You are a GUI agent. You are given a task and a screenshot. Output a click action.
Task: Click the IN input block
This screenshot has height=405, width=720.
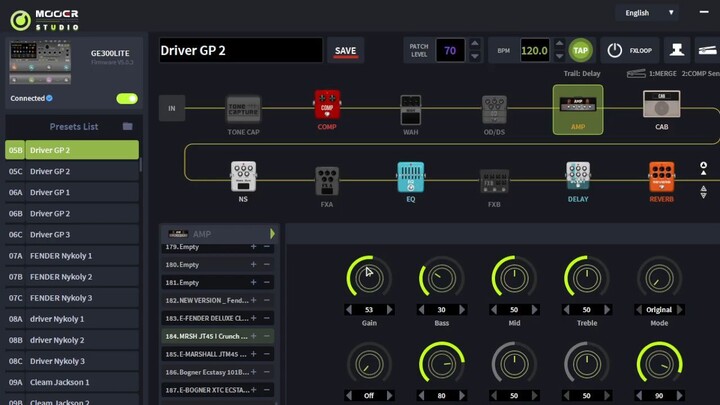click(172, 108)
